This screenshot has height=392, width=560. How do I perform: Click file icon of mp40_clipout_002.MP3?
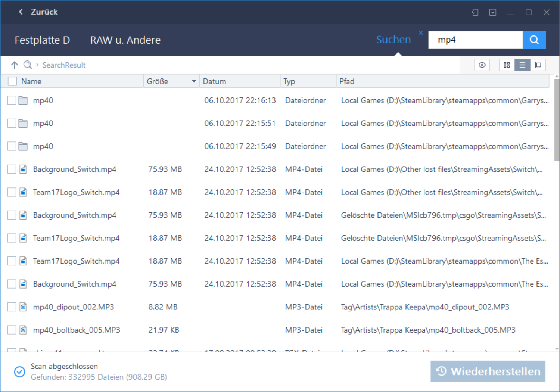[23, 307]
